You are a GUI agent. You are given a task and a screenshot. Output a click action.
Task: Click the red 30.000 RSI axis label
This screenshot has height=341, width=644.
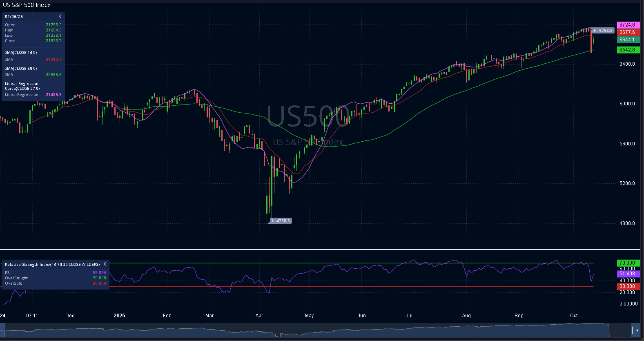[x=628, y=286]
